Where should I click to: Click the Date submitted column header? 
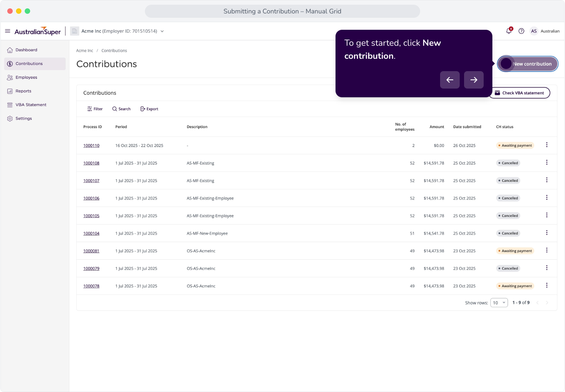pyautogui.click(x=467, y=127)
